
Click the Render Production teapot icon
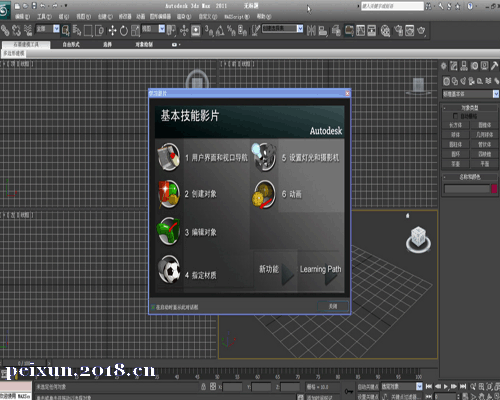(421, 31)
